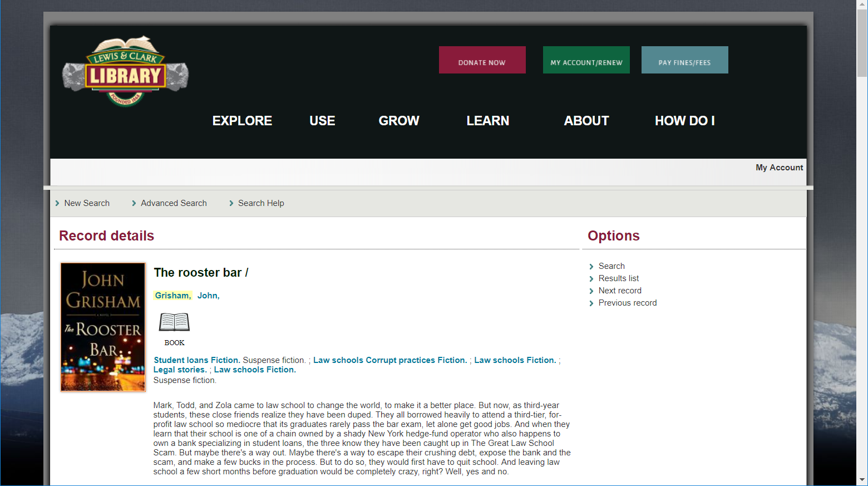Click the Lewis & Clark Library logo
Screen dimensions: 868x486
tap(126, 71)
